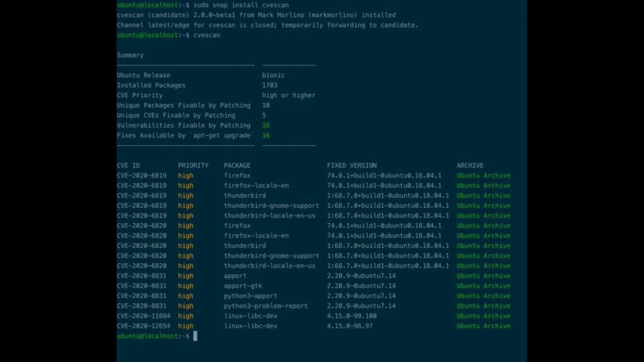644x362 pixels.
Task: Click green '16' beside Fixes Available
Action: point(266,135)
